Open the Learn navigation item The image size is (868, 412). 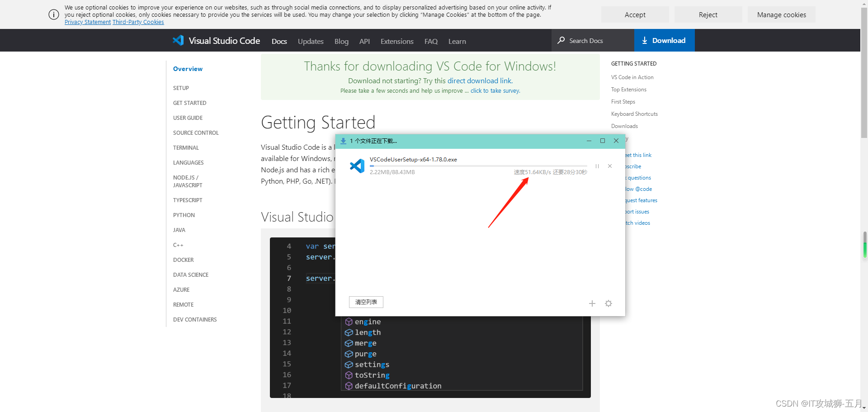pyautogui.click(x=457, y=41)
